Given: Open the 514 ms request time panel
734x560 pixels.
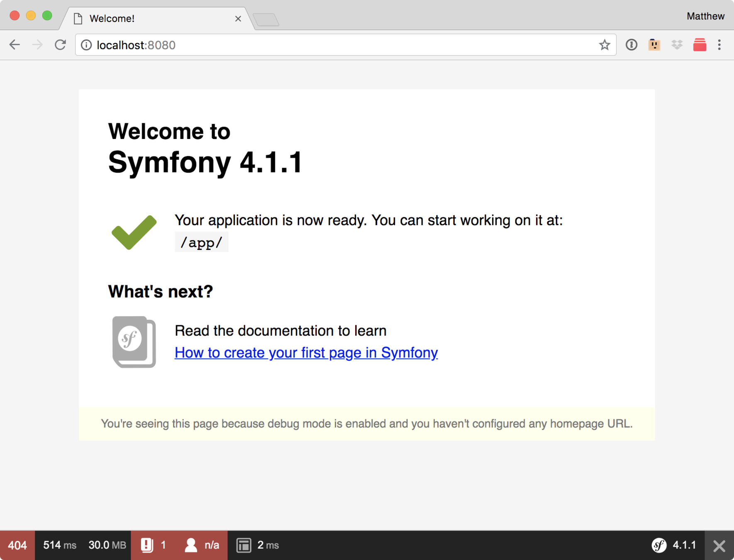Looking at the screenshot, I should pos(60,545).
